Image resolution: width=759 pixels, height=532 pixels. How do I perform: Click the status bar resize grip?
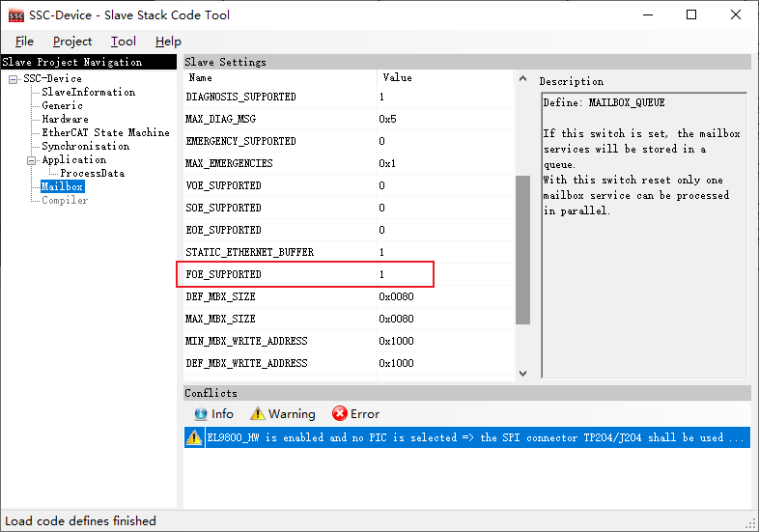point(750,523)
